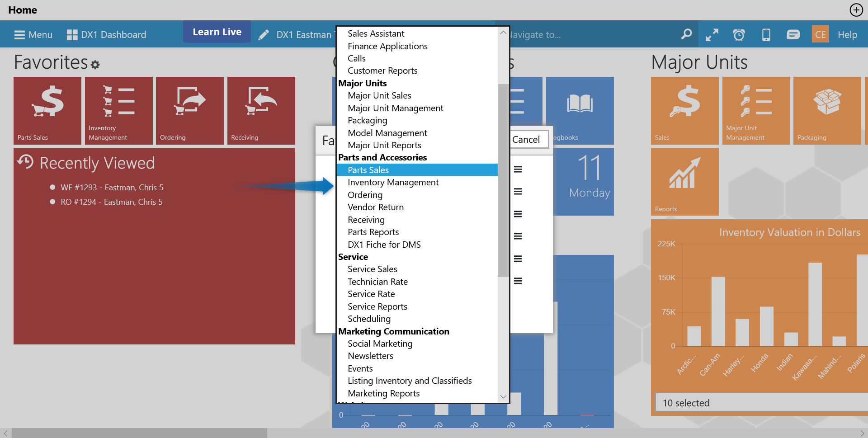868x438 pixels.
Task: Choose Model Management option
Action: click(x=417, y=133)
